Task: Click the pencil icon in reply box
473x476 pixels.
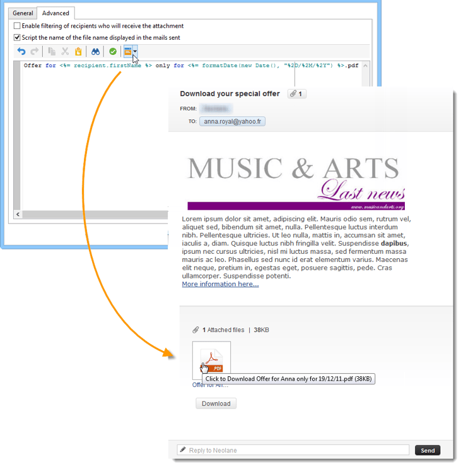Action: 183,449
